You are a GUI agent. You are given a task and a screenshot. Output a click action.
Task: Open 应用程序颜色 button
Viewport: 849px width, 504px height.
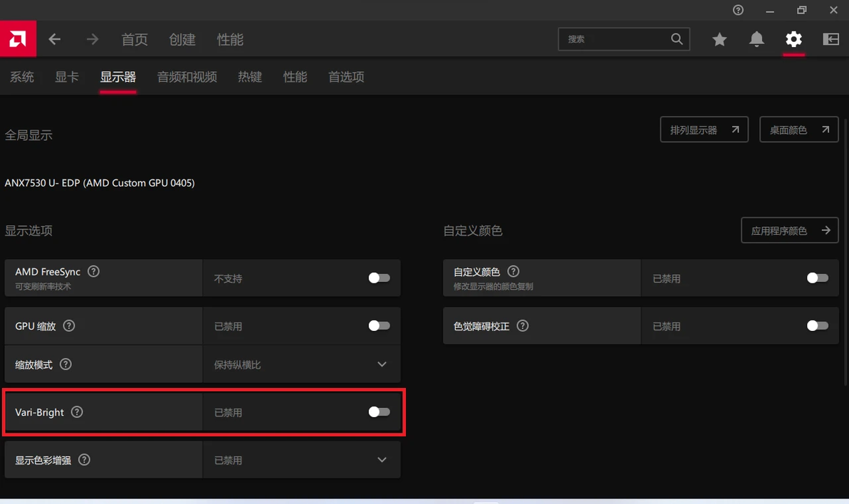coord(789,230)
